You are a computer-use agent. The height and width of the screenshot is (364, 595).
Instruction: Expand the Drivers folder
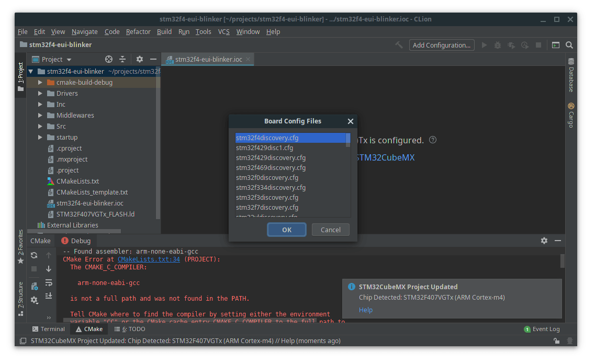click(x=40, y=94)
